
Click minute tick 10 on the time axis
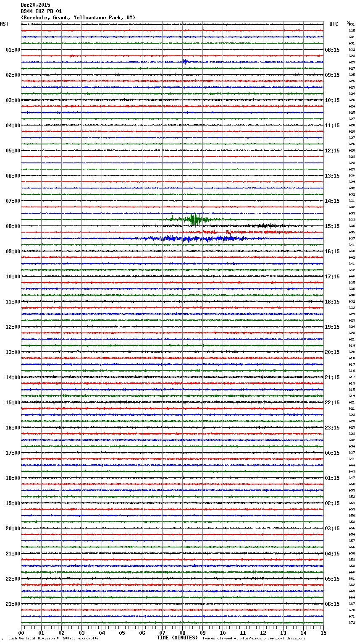223,633
